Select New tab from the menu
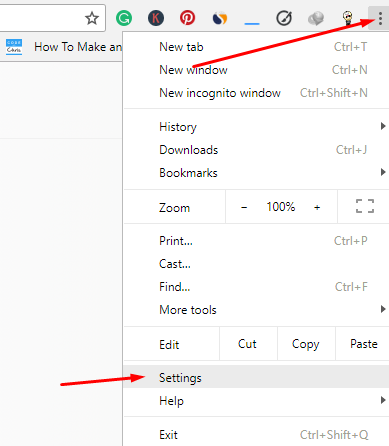This screenshot has width=389, height=446. pos(256,47)
